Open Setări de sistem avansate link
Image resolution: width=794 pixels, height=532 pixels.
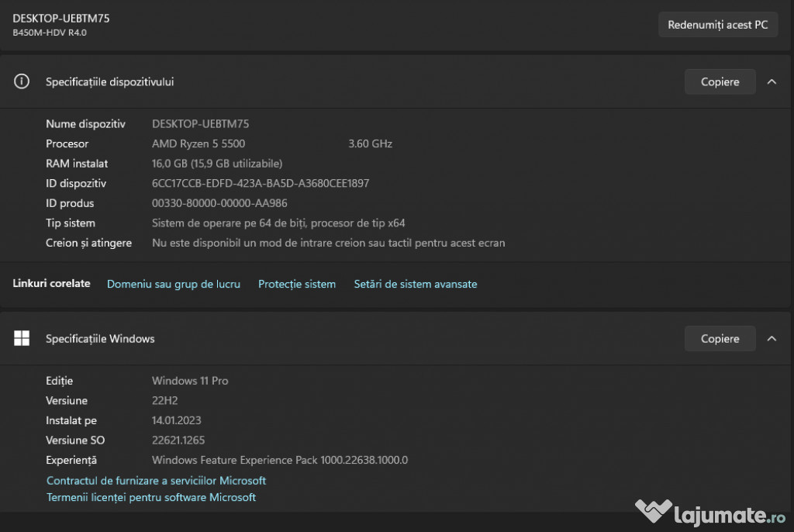pyautogui.click(x=416, y=284)
